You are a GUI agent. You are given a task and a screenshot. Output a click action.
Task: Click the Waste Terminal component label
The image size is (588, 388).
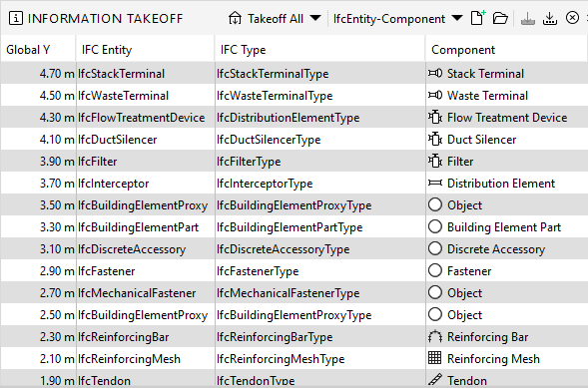click(487, 96)
